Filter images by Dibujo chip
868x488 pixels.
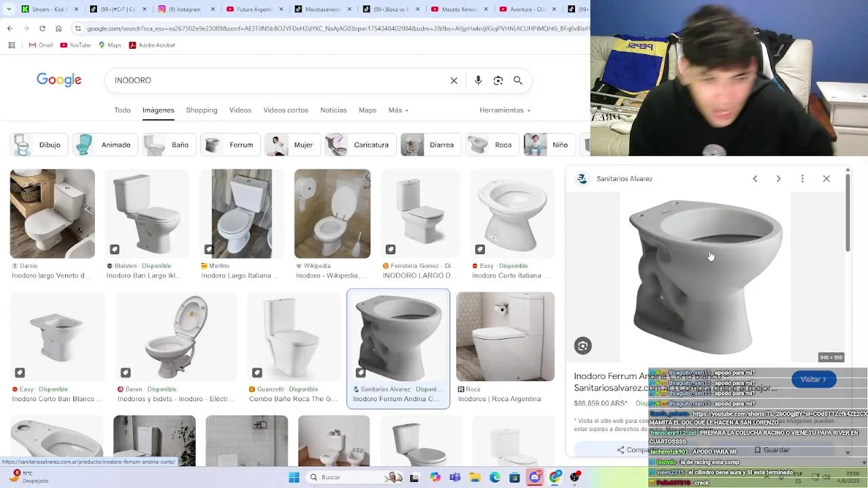[x=39, y=145]
